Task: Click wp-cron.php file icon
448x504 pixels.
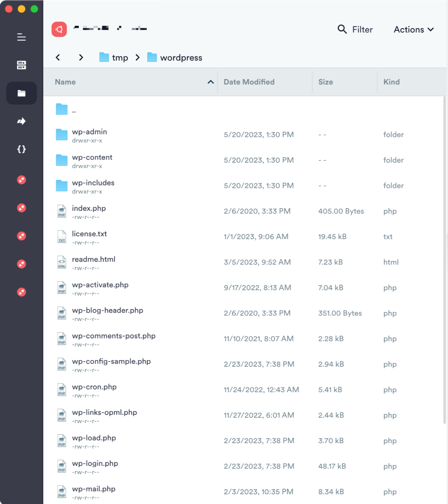Action: pos(62,389)
